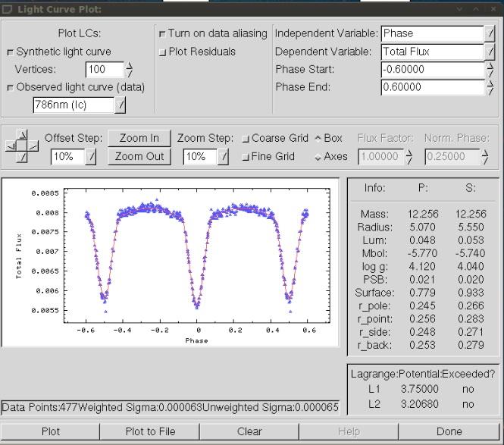
Task: Open the Offset Step dropdown arrow
Action: click(91, 157)
